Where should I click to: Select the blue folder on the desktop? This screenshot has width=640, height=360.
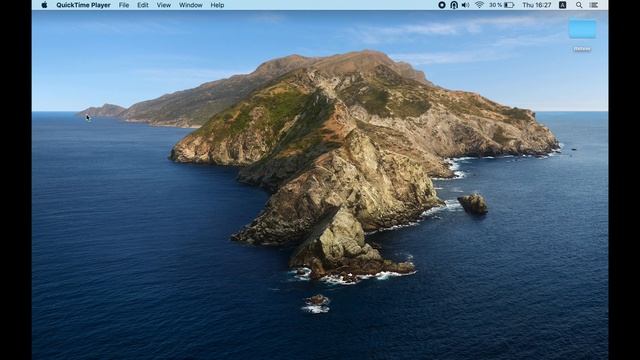pyautogui.click(x=582, y=29)
